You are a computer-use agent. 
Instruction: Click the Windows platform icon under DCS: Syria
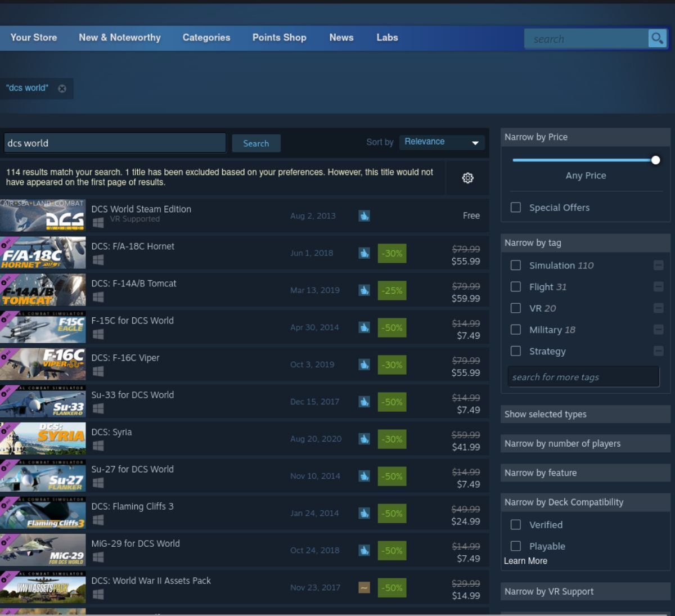click(98, 446)
